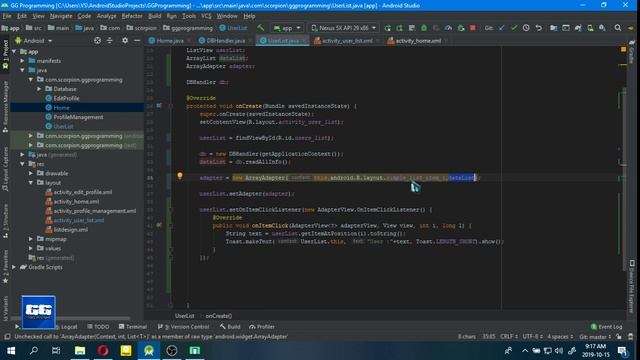Expand the Database package

pyautogui.click(x=39, y=89)
